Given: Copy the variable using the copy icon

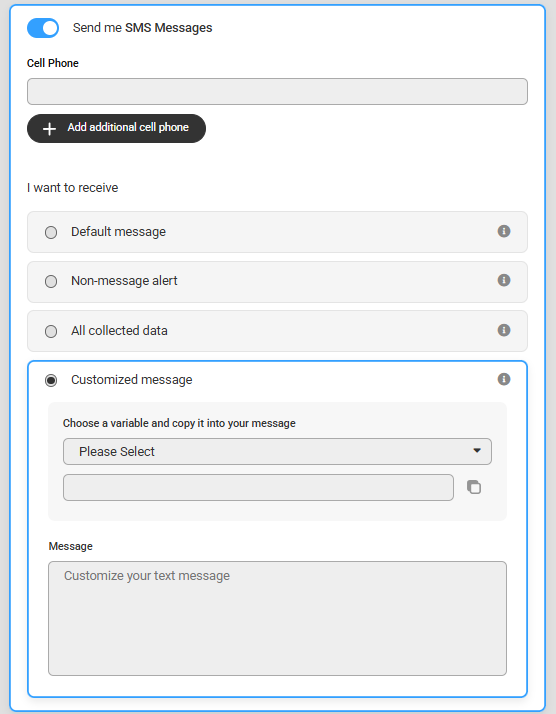Looking at the screenshot, I should point(474,487).
